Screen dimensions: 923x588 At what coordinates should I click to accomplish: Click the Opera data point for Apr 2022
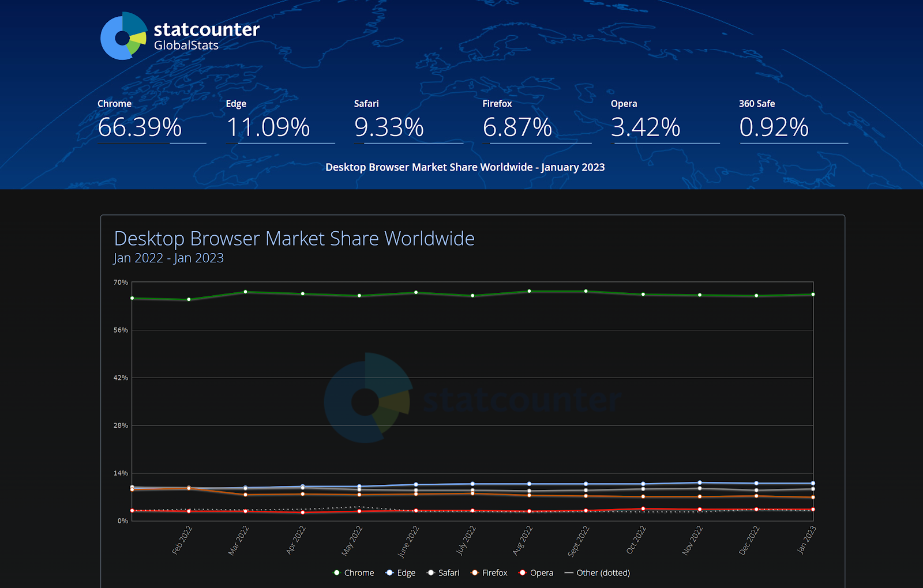303,512
